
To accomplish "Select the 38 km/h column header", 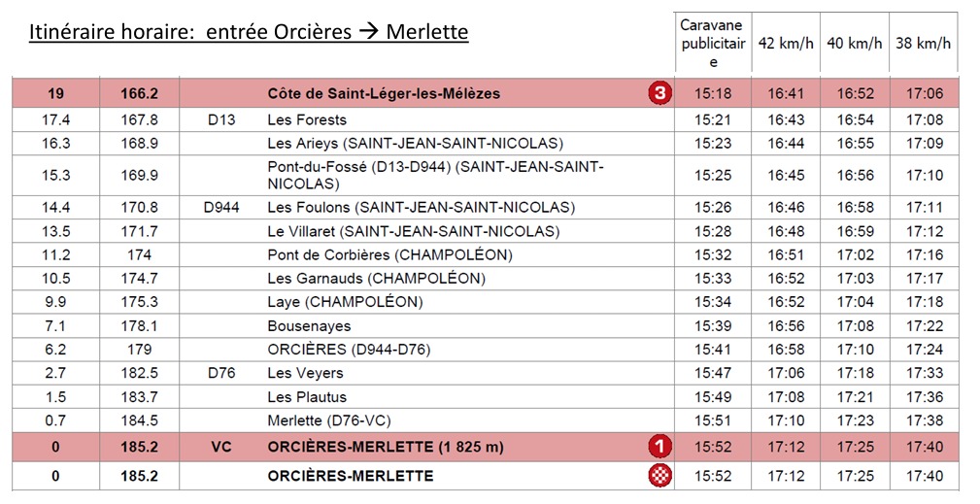I will coord(923,43).
